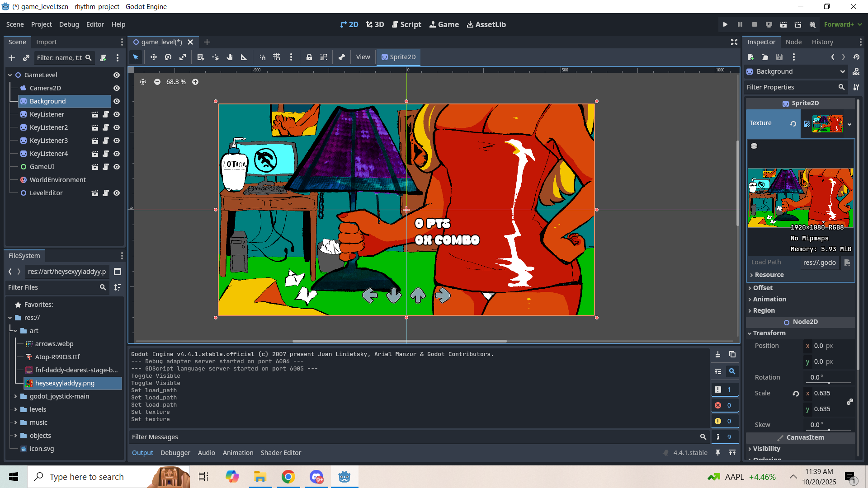868x488 pixels.
Task: Click the Play Project button
Action: pyautogui.click(x=725, y=24)
